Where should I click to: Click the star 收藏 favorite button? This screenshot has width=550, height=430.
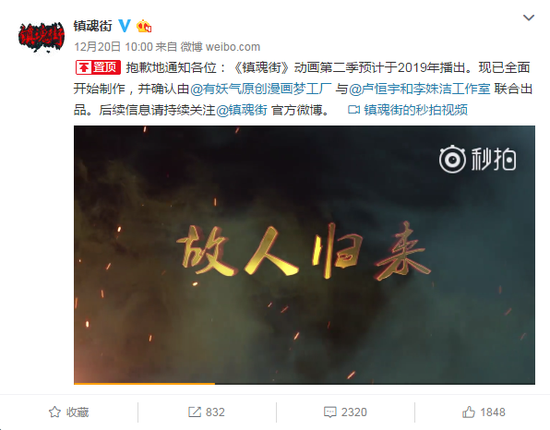69,412
